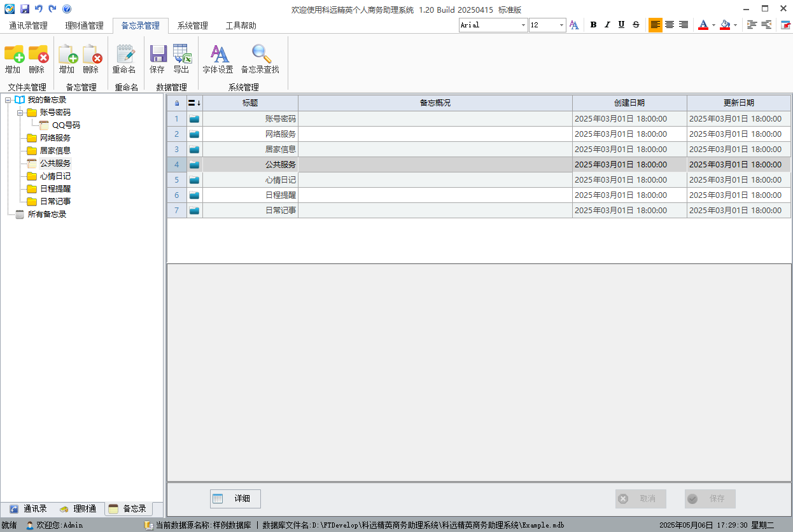Enable center text alignment
This screenshot has width=793, height=532.
tap(670, 25)
